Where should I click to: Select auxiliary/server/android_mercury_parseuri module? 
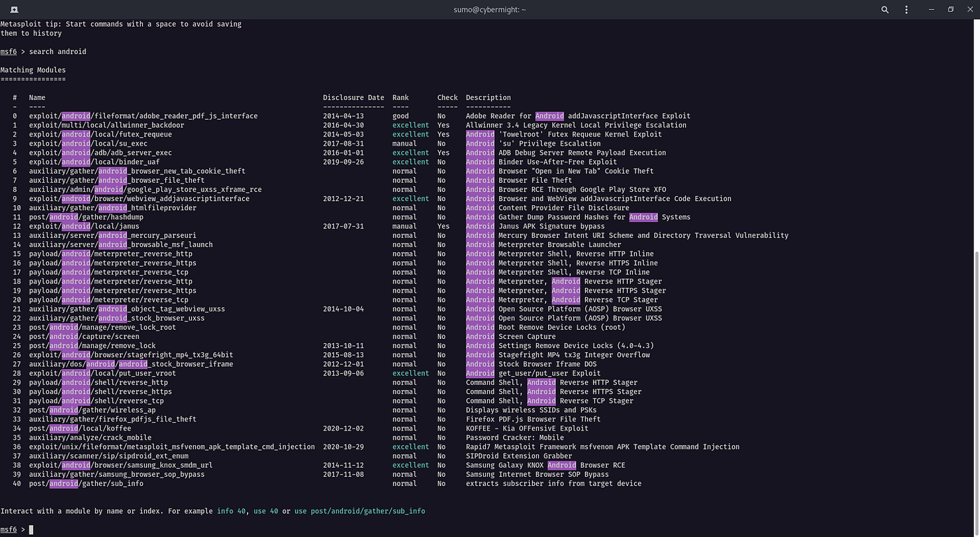pos(113,235)
